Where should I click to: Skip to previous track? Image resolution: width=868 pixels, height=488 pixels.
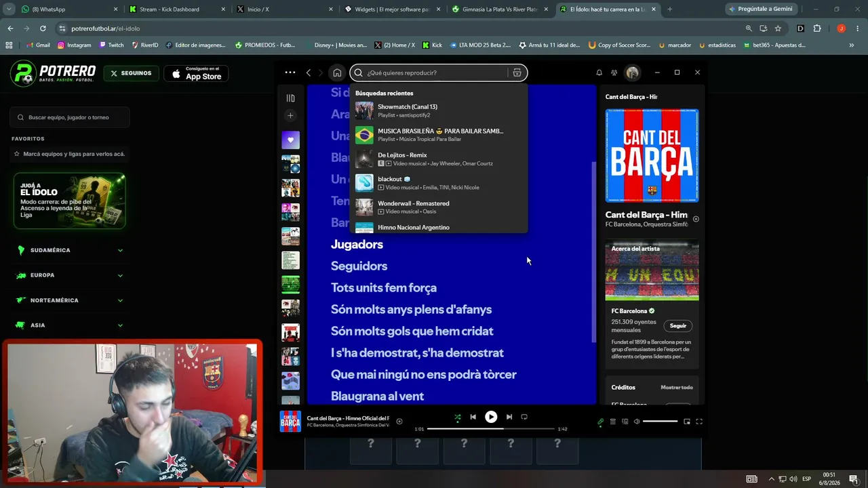473,418
